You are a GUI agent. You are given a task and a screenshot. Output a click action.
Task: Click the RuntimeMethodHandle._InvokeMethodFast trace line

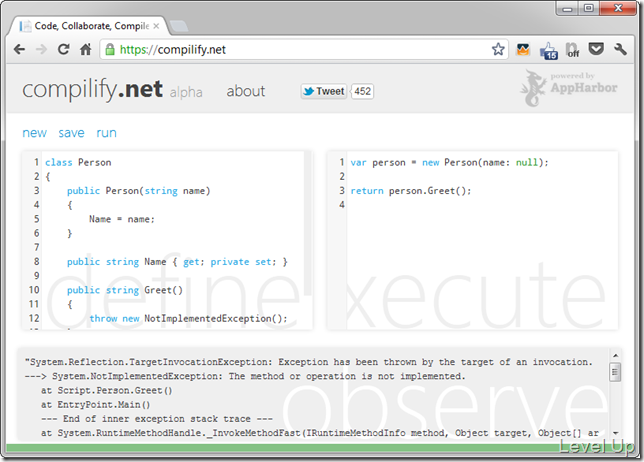[320, 433]
